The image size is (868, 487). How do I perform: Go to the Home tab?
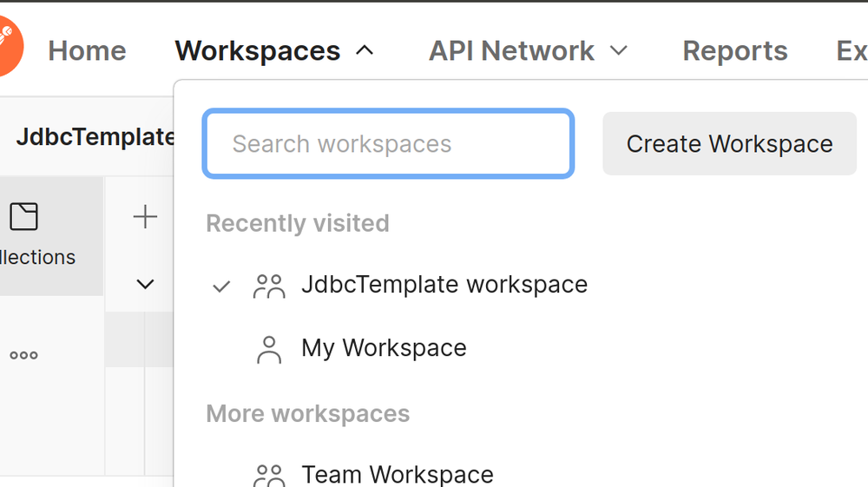click(x=87, y=51)
